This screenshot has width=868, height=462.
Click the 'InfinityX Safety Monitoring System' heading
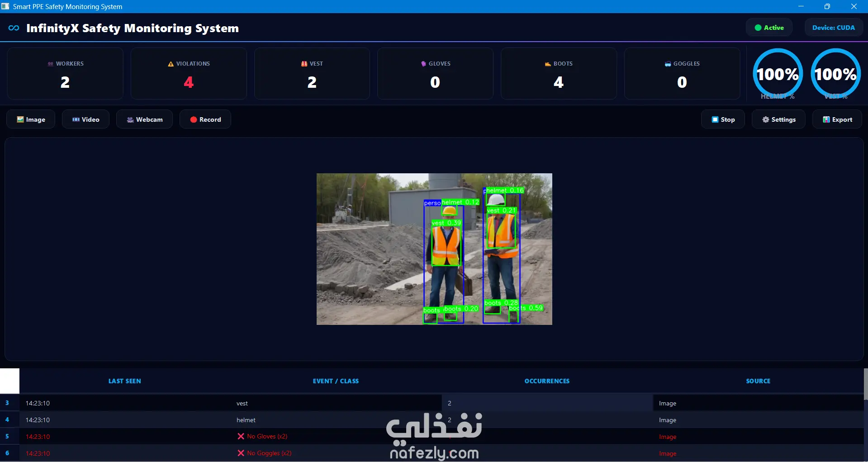point(133,28)
